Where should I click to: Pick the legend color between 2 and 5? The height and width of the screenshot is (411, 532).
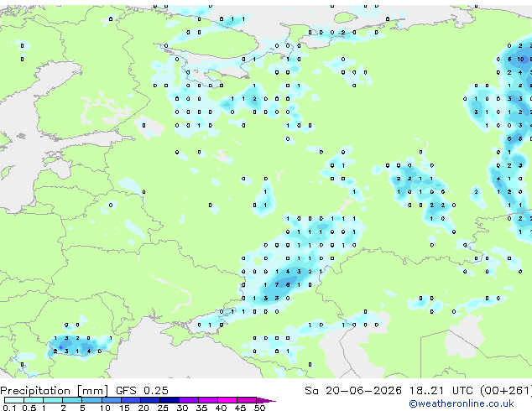tap(72, 400)
